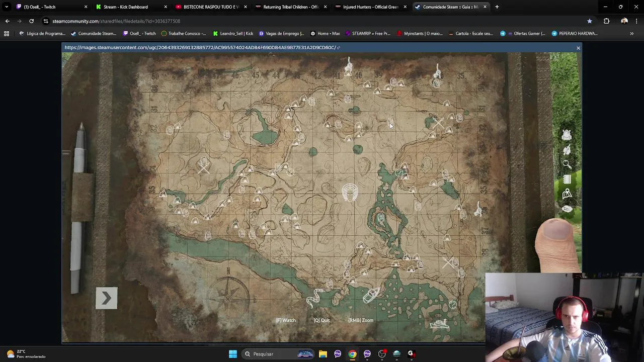Open the browser extensions puzzle icon

pyautogui.click(x=606, y=21)
